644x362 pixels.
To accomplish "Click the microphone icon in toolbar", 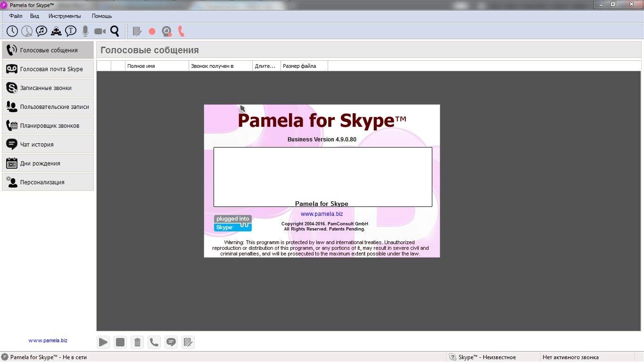I will coord(85,31).
